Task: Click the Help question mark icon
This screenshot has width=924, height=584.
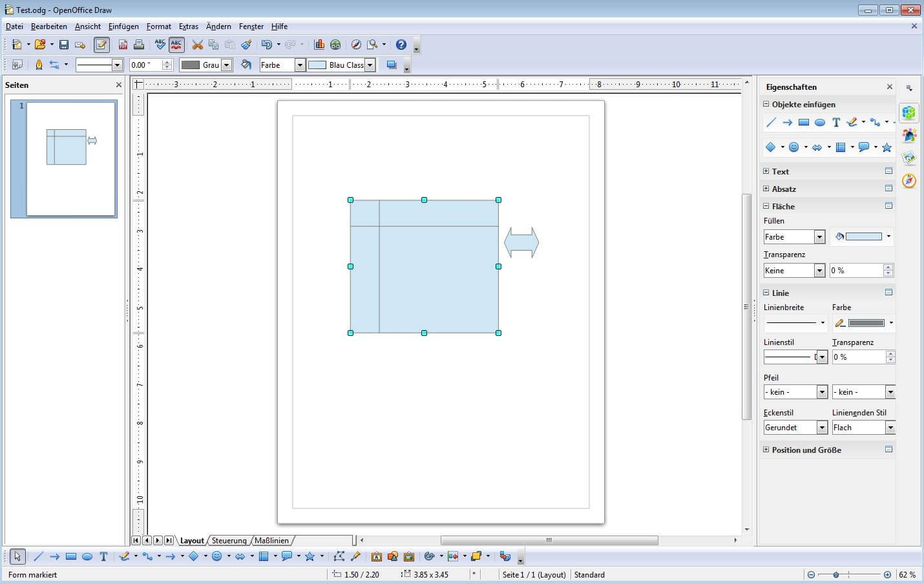Action: tap(401, 45)
